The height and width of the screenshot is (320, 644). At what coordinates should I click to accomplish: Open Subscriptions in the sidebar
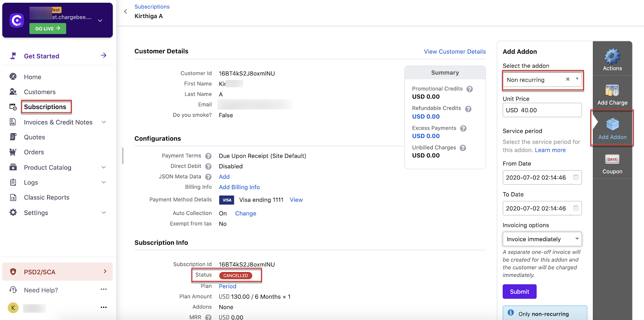[x=45, y=107]
